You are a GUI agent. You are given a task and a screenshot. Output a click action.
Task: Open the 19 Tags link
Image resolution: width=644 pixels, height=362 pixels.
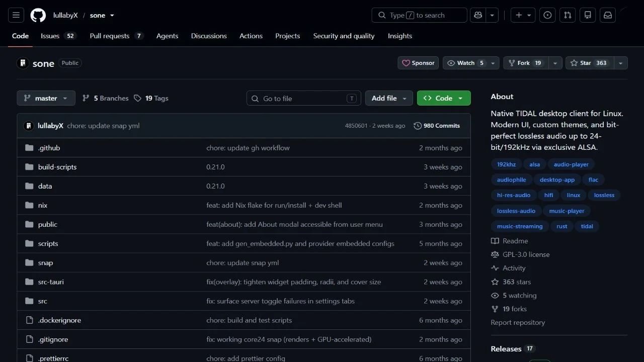(151, 98)
